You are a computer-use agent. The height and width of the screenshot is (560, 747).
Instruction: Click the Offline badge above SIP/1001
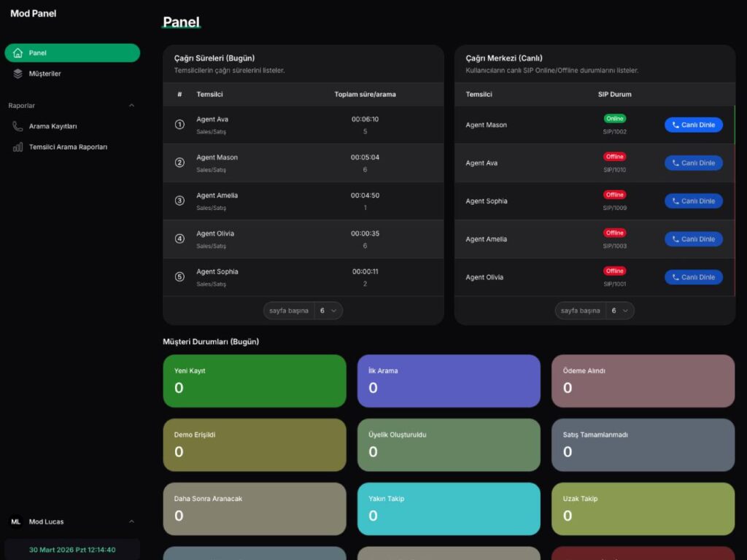(614, 271)
